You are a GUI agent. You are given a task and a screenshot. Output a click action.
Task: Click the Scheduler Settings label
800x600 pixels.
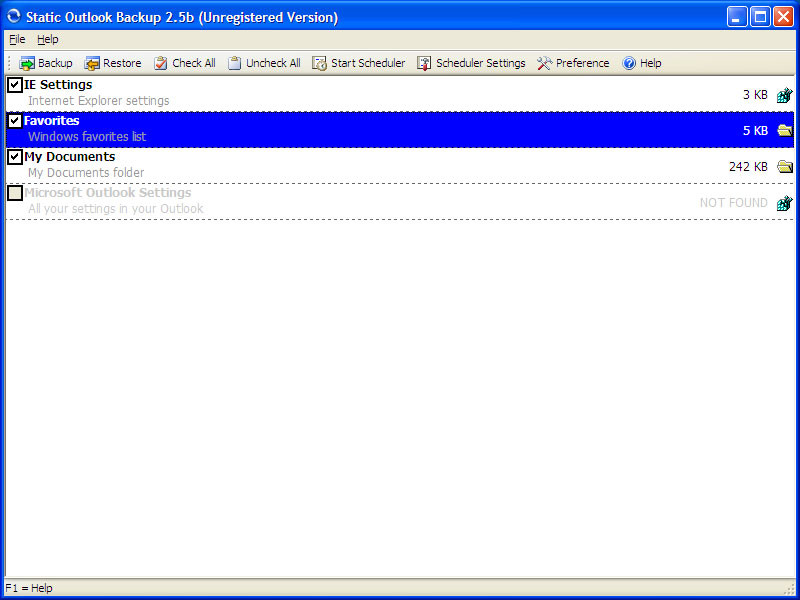[x=481, y=63]
